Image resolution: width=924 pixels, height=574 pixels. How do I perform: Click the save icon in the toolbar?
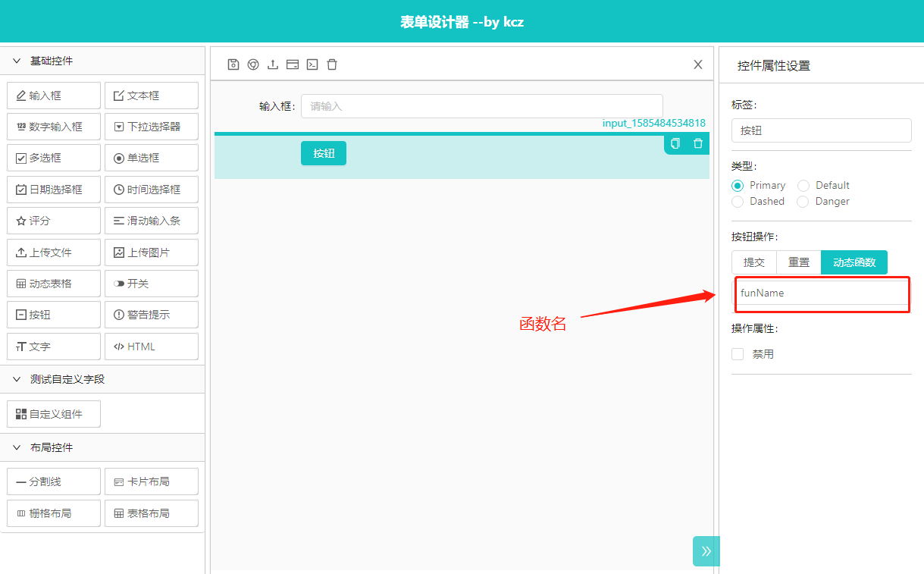click(x=233, y=64)
